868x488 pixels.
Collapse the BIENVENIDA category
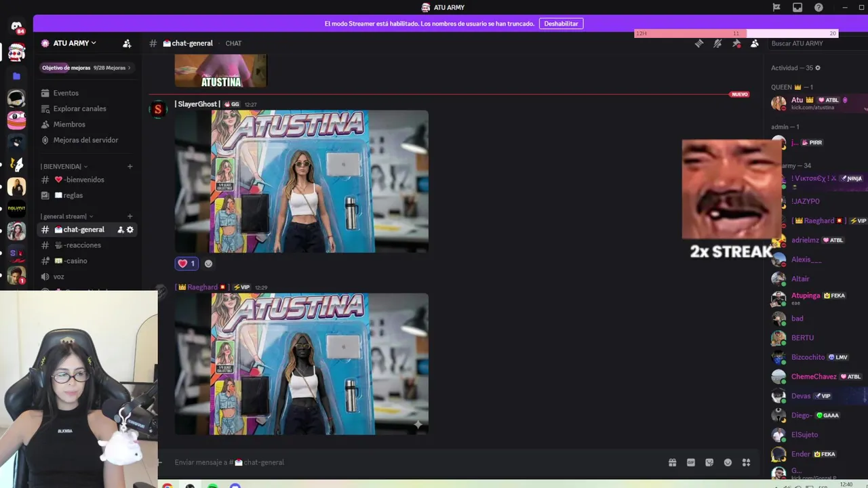64,166
